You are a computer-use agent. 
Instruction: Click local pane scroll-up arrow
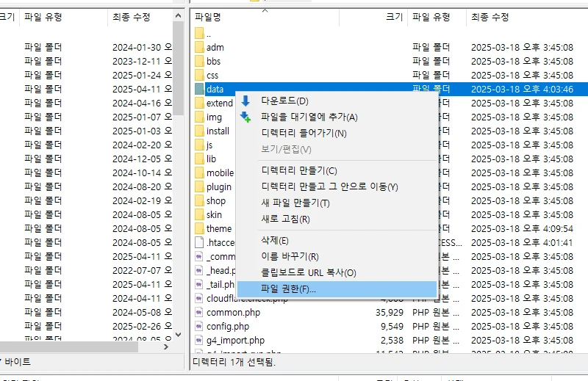coord(178,15)
